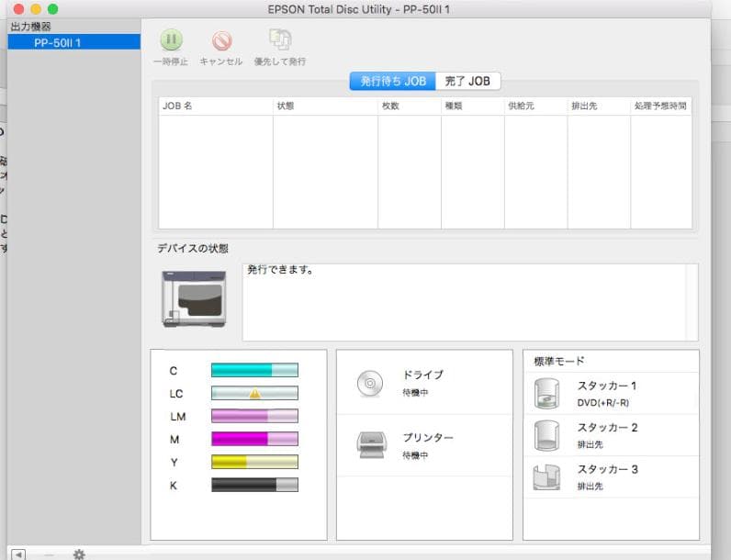731x560 pixels.
Task: Click the sidebar collapse arrow button at bottom
Action: pyautogui.click(x=18, y=554)
